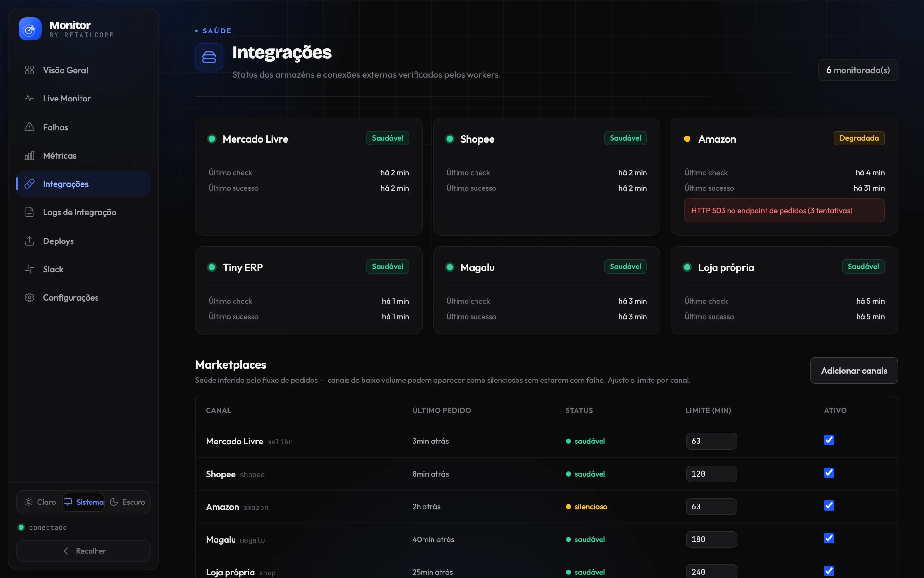This screenshot has height=578, width=924.
Task: Click the Slack icon in sidebar
Action: point(30,269)
